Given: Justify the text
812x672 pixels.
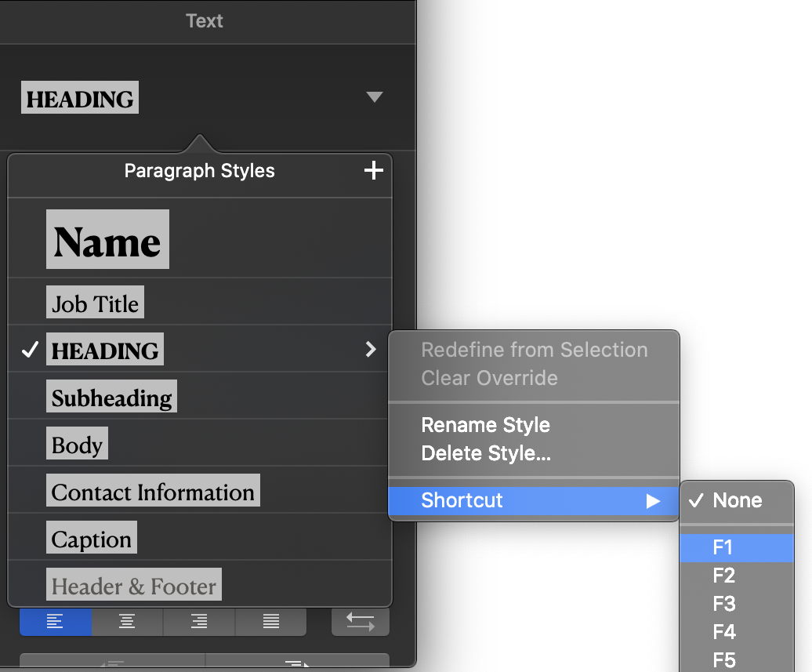Looking at the screenshot, I should (271, 621).
